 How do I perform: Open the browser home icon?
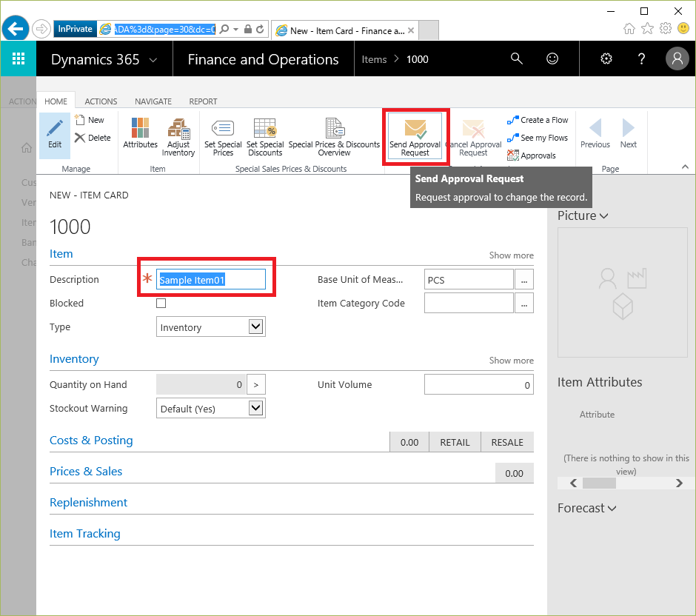(629, 29)
